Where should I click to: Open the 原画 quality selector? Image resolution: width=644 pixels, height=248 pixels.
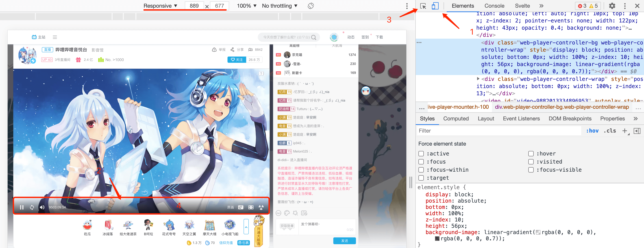tap(230, 207)
